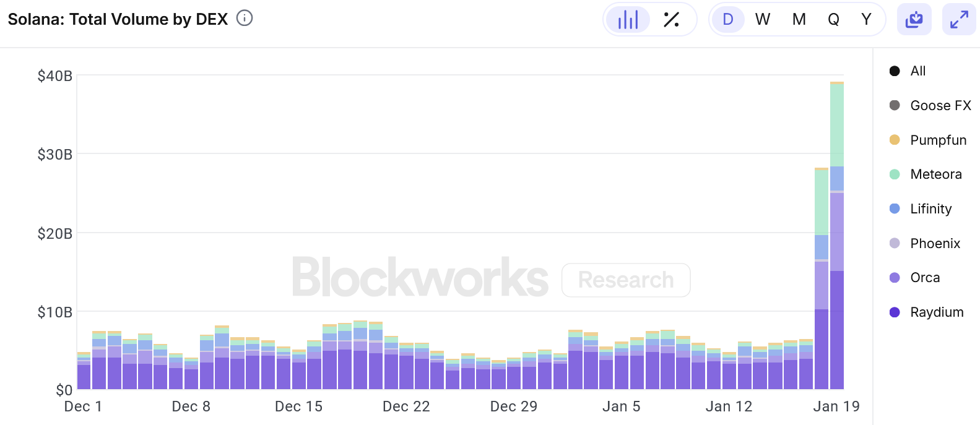Viewport: 980px width, 425px height.
Task: Select the monthly (M) timeframe
Action: point(799,20)
